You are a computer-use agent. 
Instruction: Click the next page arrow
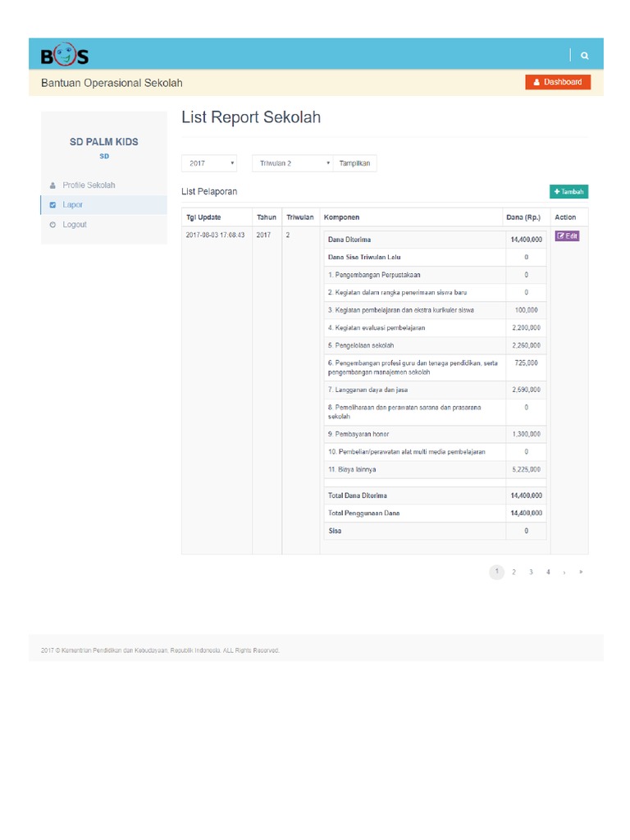tap(564, 573)
